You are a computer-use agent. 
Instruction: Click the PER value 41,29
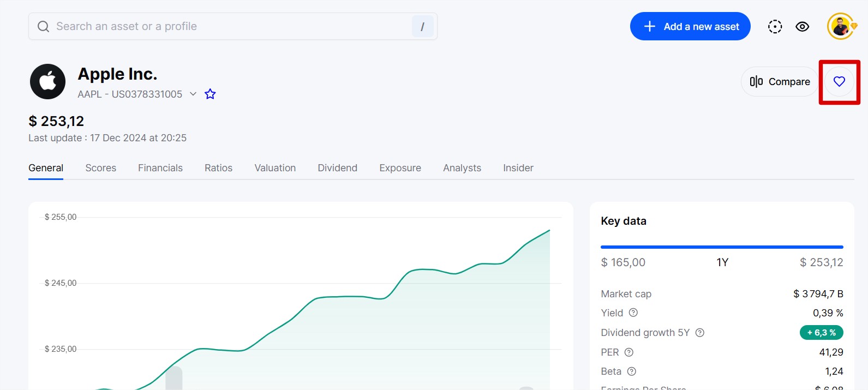[x=831, y=352]
